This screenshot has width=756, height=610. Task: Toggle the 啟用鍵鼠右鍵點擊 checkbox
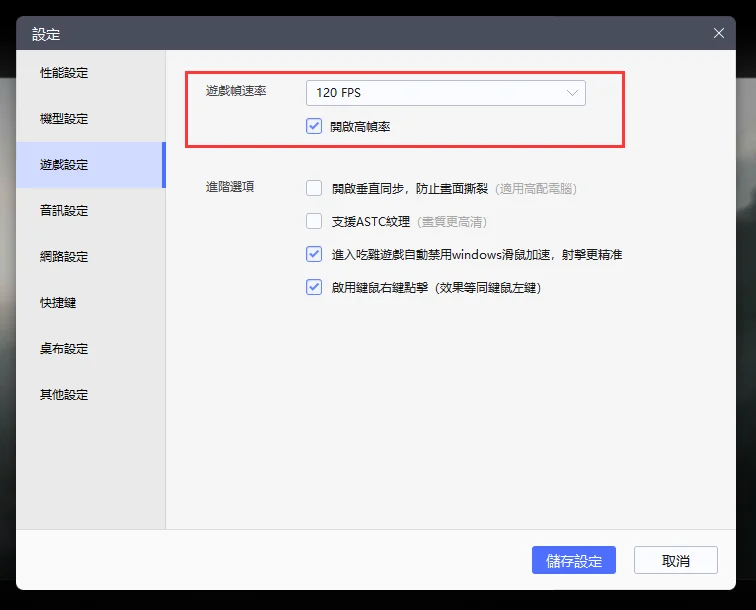click(314, 287)
